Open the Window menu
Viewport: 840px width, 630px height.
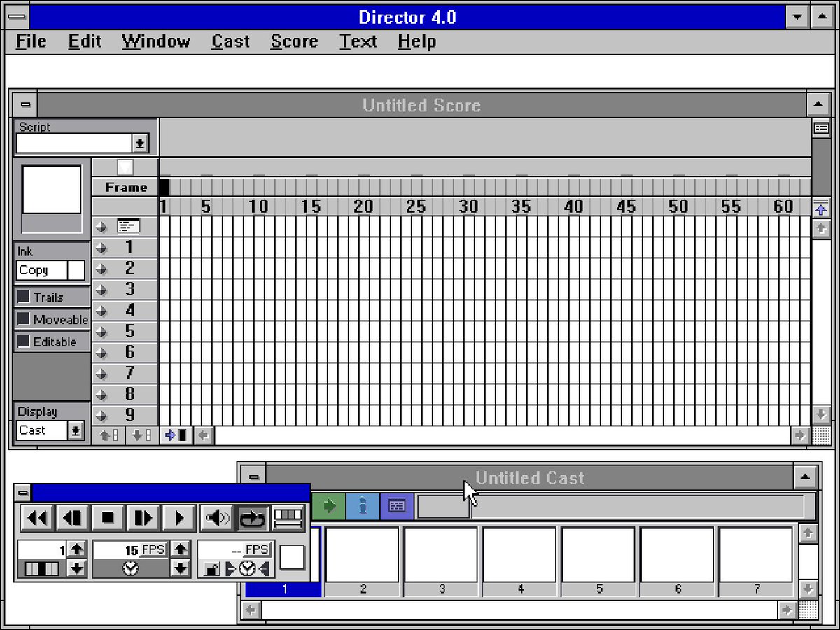click(x=155, y=41)
